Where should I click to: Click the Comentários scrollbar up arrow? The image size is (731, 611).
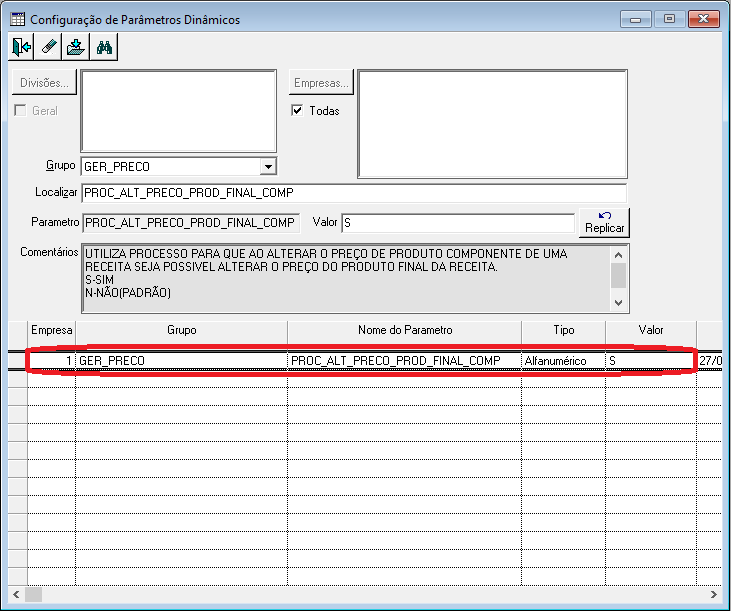coord(619,255)
